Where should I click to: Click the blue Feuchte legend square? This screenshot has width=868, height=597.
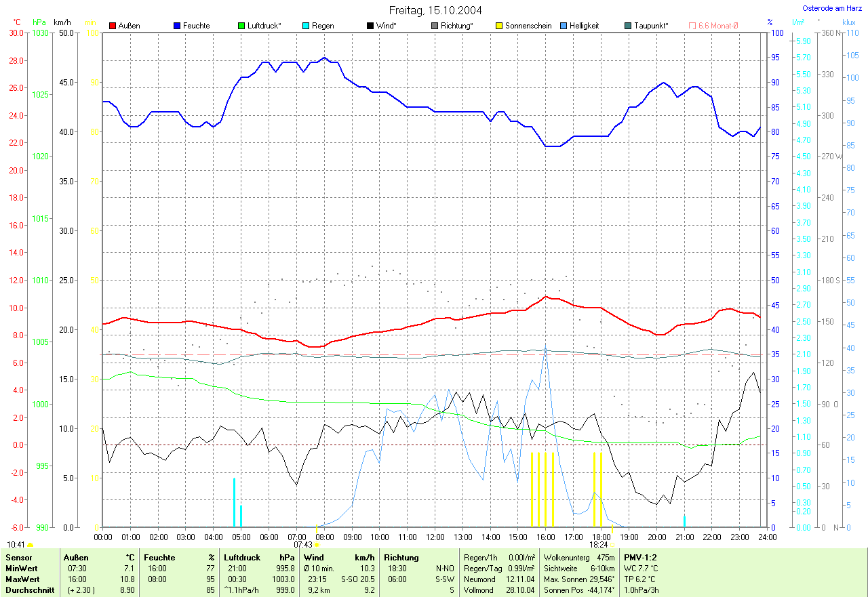click(177, 26)
